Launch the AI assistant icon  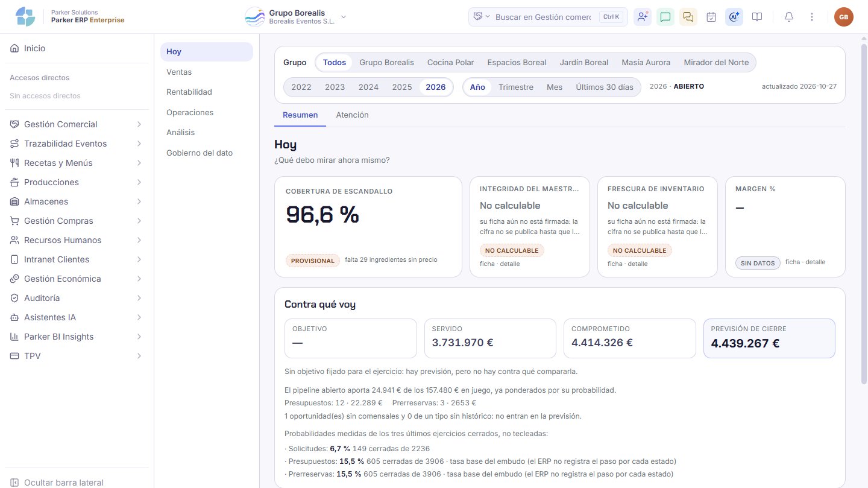734,17
